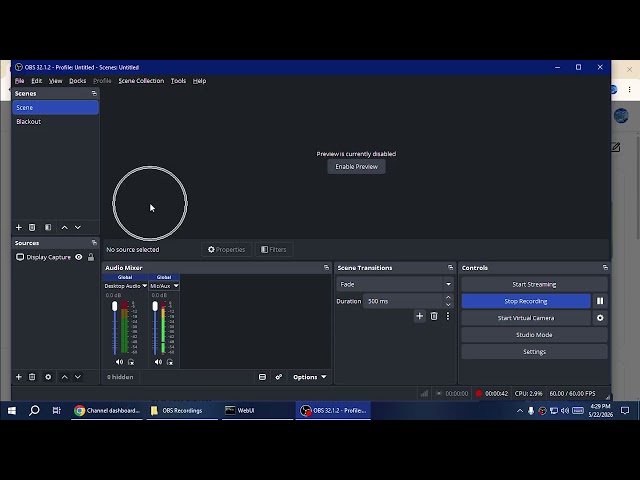Open the Fade transition dropdown
Screen dimensions: 640x480
tap(395, 284)
